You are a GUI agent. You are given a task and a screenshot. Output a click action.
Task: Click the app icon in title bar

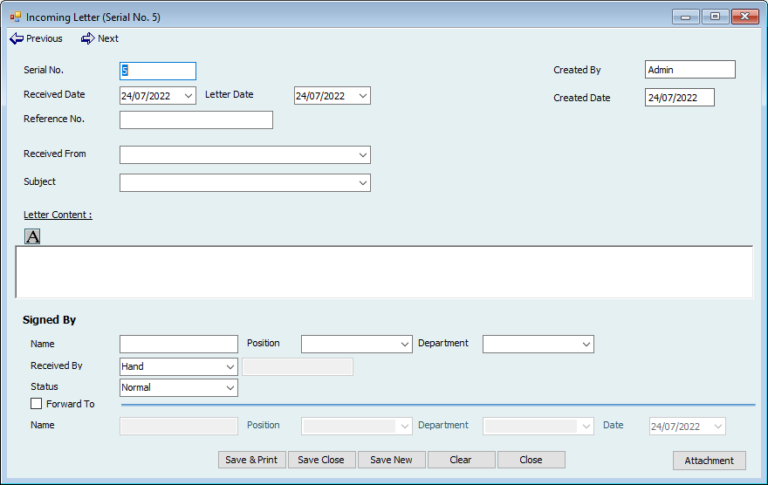coord(15,17)
